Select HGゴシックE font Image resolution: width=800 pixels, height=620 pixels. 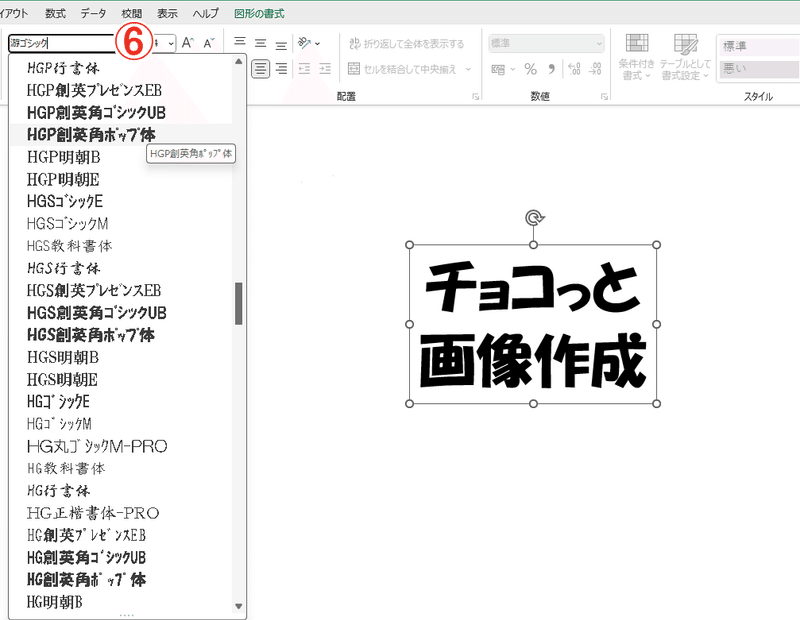pyautogui.click(x=120, y=402)
